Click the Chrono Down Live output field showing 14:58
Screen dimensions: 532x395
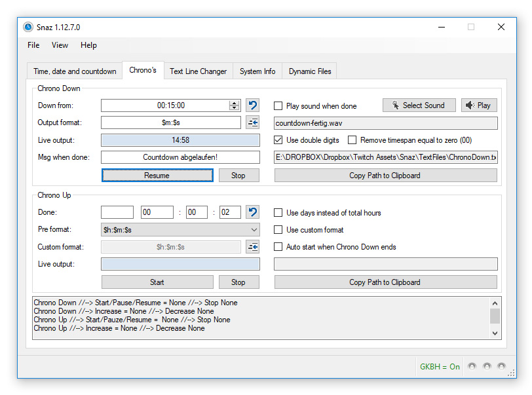[180, 140]
